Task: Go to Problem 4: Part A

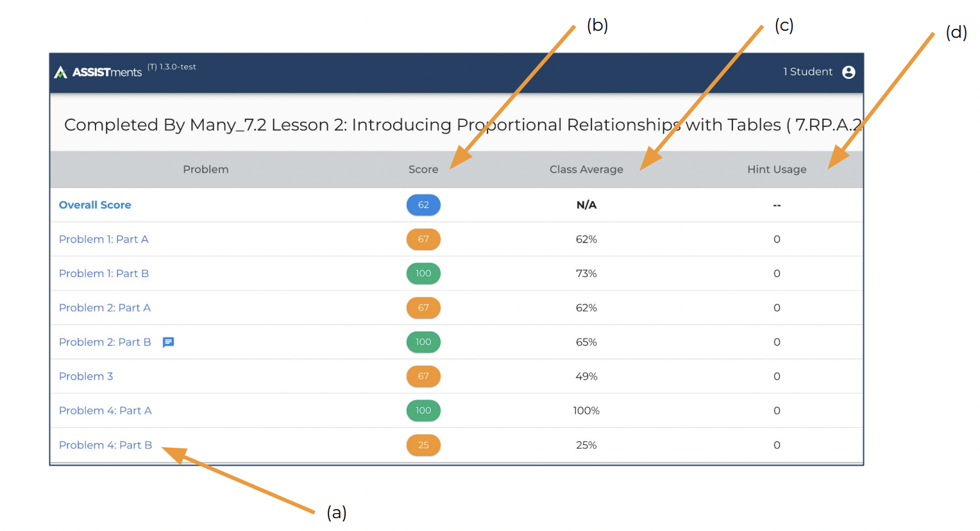Action: 105,410
